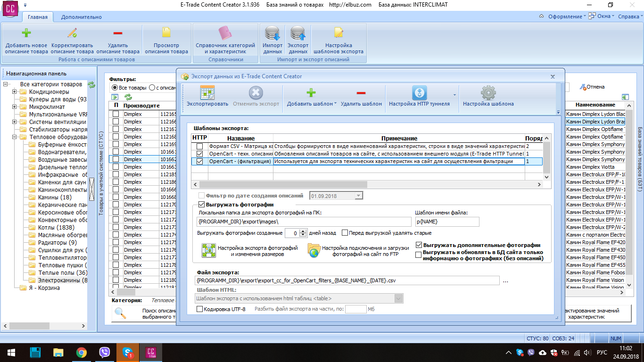The width and height of the screenshot is (644, 362).
Task: Click the Экспортировать icon in the export dialog
Action: coord(207,92)
